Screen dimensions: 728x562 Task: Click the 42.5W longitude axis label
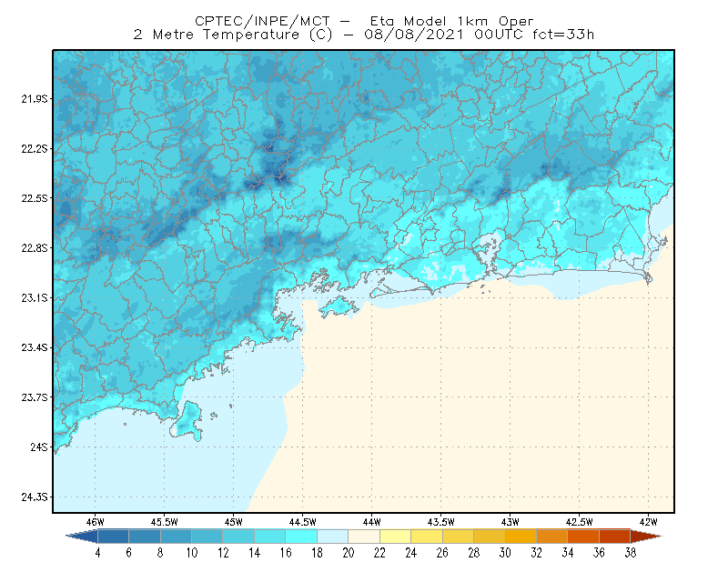(x=579, y=522)
